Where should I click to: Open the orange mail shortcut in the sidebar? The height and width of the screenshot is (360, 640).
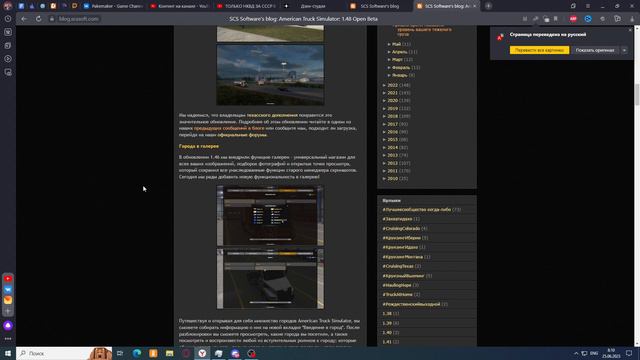click(x=8, y=300)
